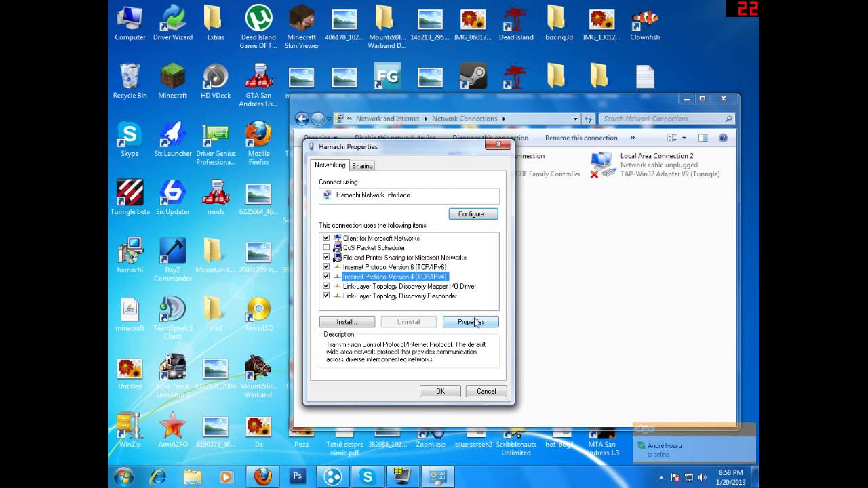Expand the arrow after Network and Internet breadcrumb
Image resolution: width=868 pixels, height=488 pixels.
click(426, 119)
